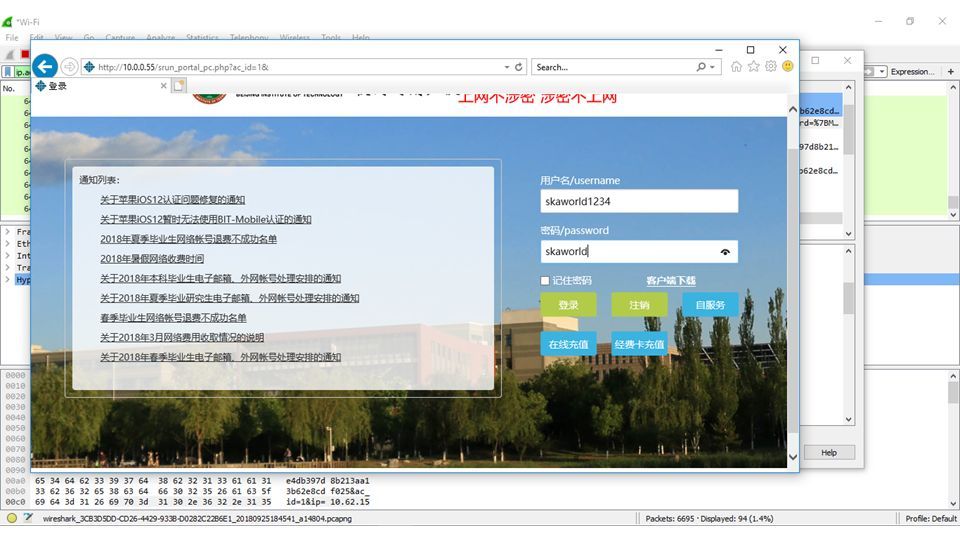
Task: Open Wireshark Tools menu
Action: coord(331,37)
